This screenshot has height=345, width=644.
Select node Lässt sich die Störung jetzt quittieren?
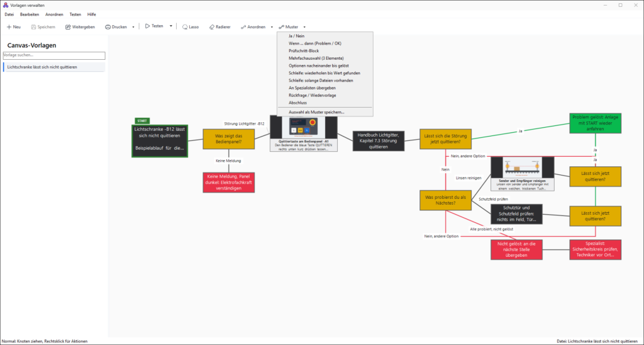[x=446, y=139]
